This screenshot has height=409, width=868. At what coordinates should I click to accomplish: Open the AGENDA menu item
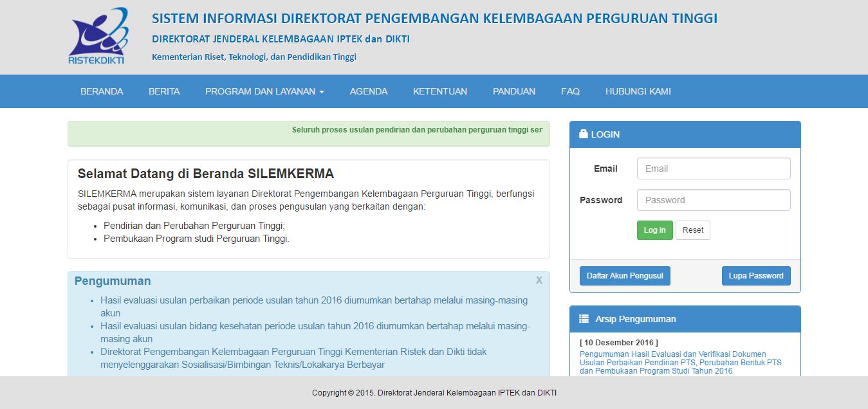point(369,91)
